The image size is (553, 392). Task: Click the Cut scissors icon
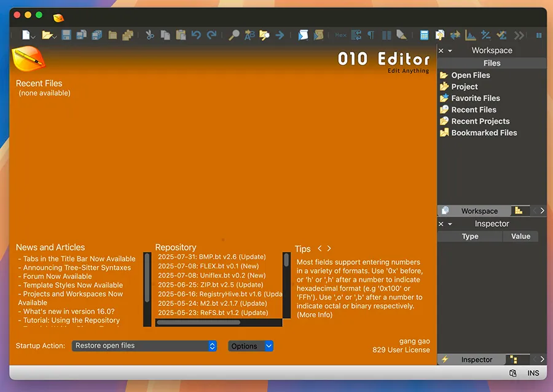pyautogui.click(x=149, y=35)
